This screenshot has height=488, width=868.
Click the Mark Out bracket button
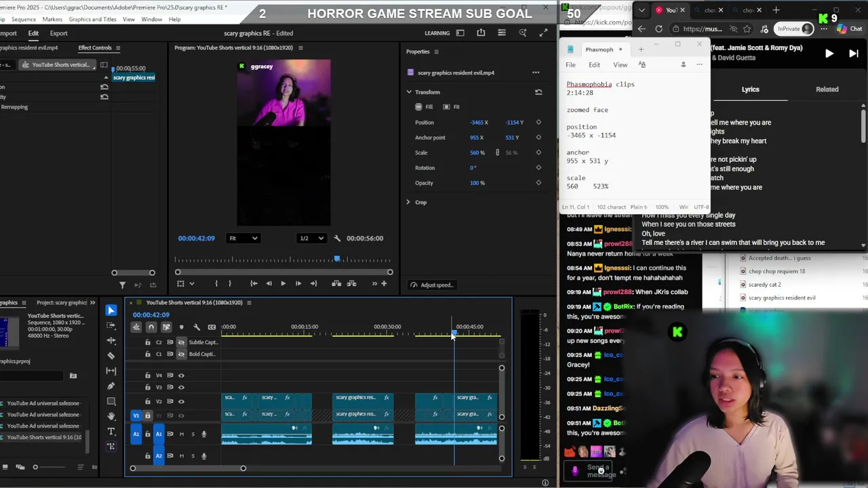[230, 283]
